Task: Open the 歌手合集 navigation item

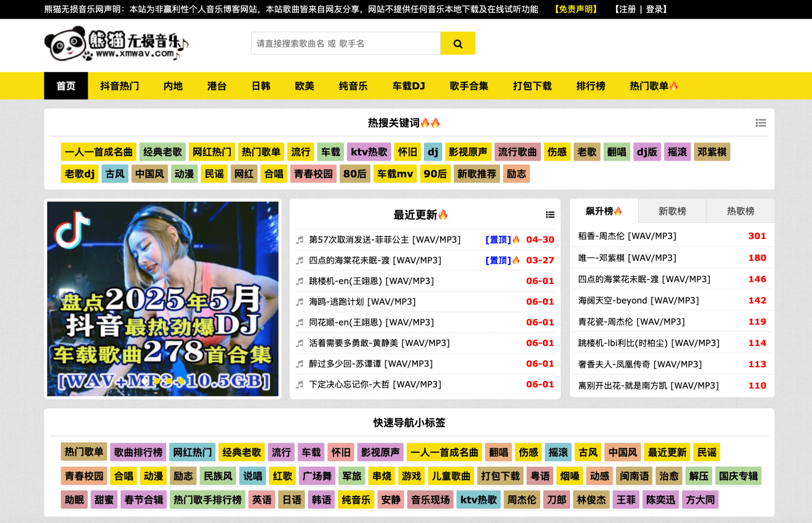Action: click(469, 86)
